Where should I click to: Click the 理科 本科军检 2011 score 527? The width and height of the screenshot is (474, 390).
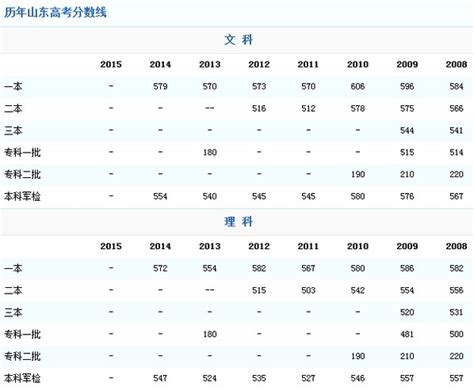tap(308, 378)
